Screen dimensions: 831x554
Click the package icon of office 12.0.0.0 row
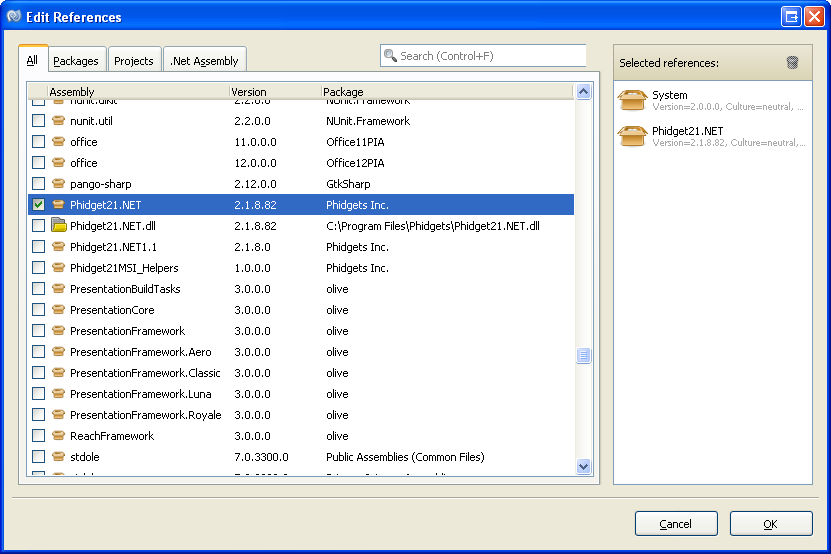tap(59, 163)
